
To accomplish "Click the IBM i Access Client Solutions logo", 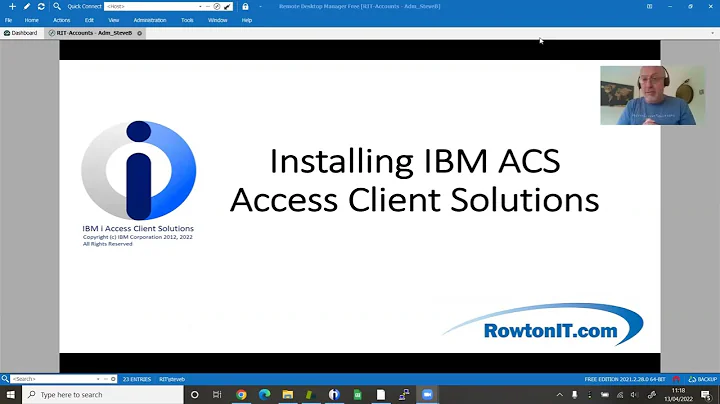I will pyautogui.click(x=138, y=170).
